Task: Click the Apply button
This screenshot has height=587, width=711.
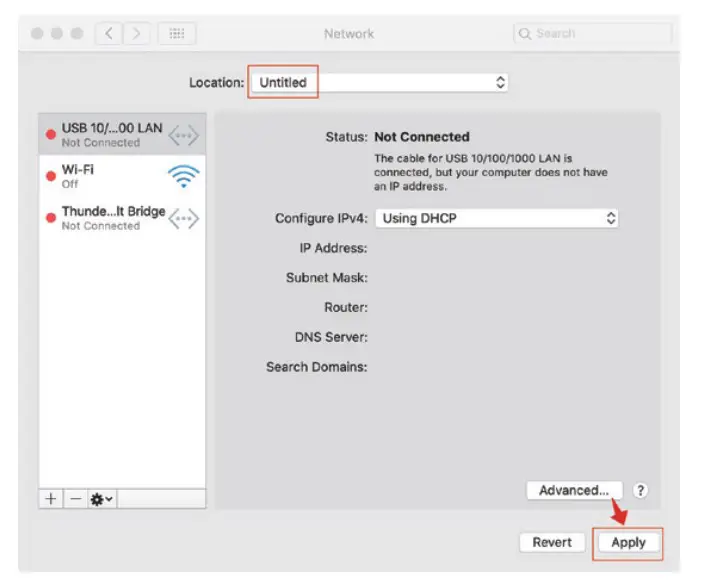Action: pos(628,542)
